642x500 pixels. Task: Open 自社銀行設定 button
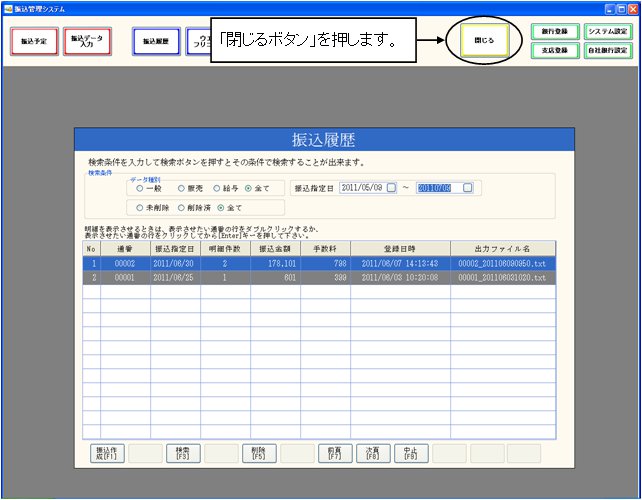608,51
